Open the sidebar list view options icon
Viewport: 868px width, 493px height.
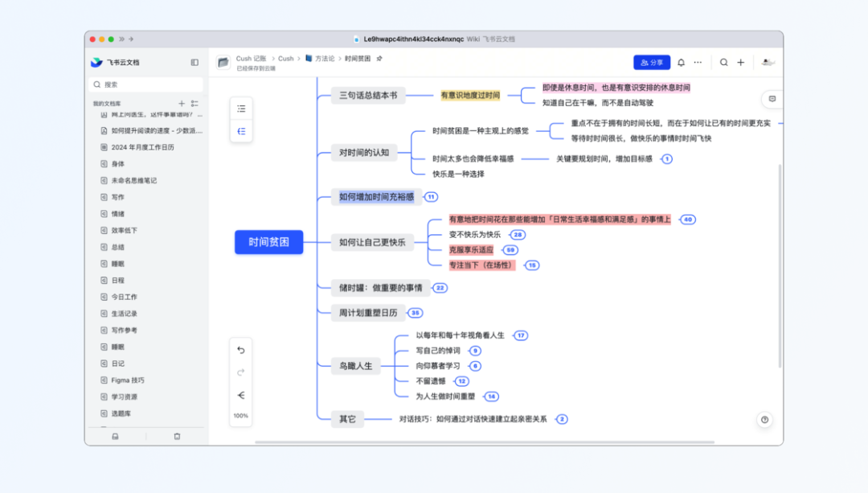[x=194, y=104]
